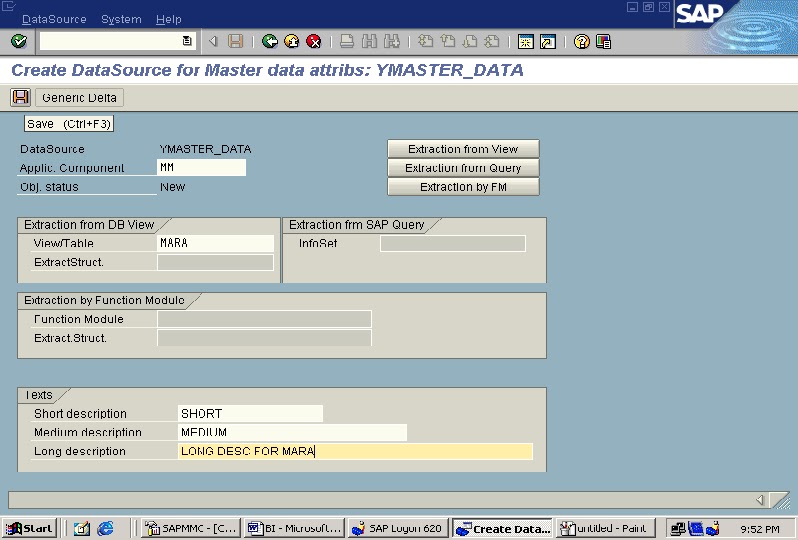Switch to untitled - Paint taskbar window
Screen dimensions: 798x540
[604, 528]
